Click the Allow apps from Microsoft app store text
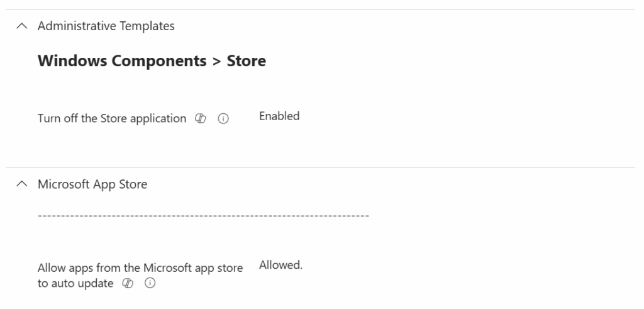This screenshot has width=644, height=309. (x=140, y=269)
